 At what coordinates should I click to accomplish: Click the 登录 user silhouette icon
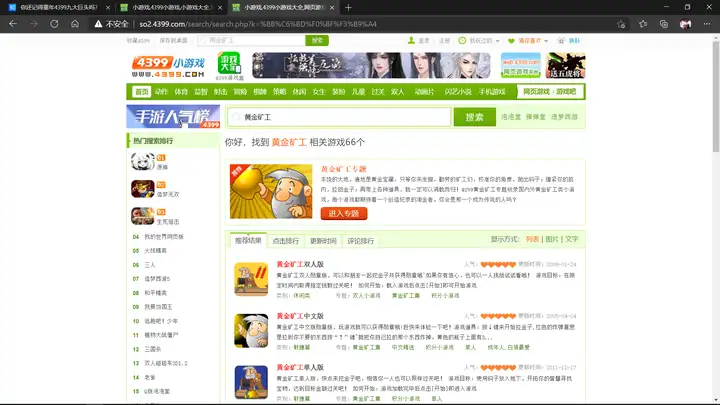click(411, 40)
